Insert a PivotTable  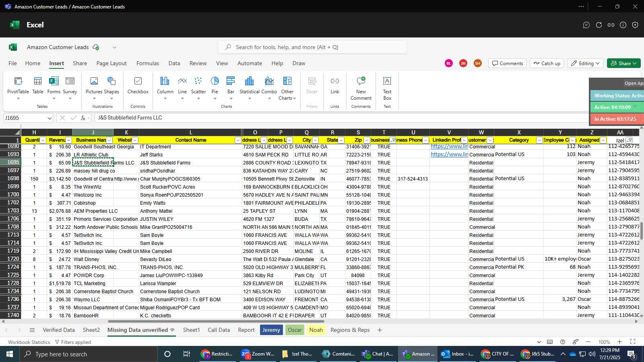(18, 88)
